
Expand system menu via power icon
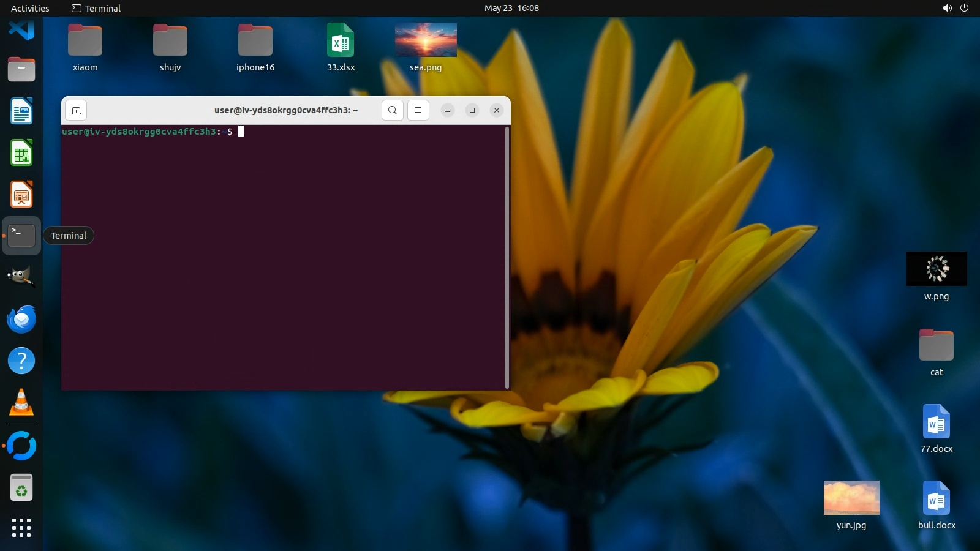964,8
